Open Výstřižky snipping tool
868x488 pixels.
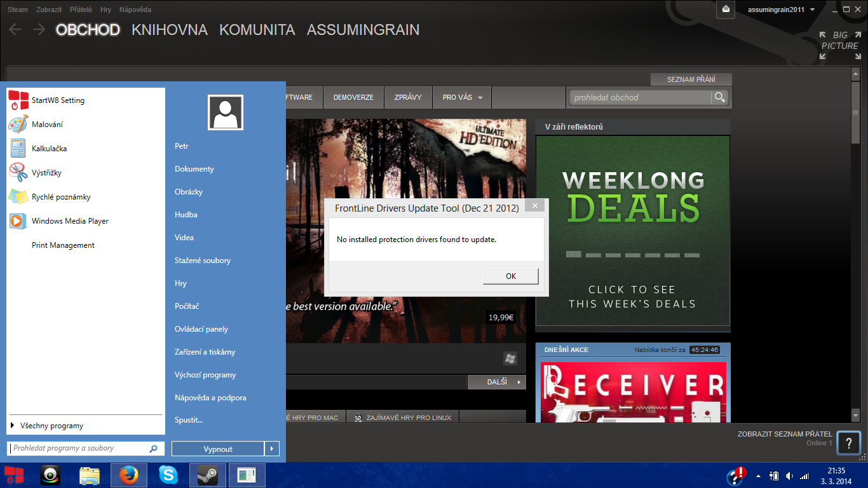[x=46, y=173]
